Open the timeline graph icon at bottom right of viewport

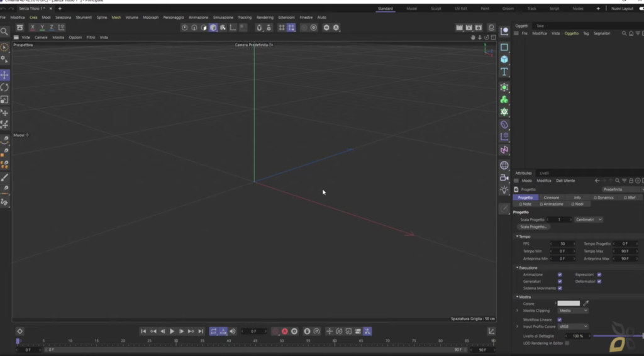491,331
